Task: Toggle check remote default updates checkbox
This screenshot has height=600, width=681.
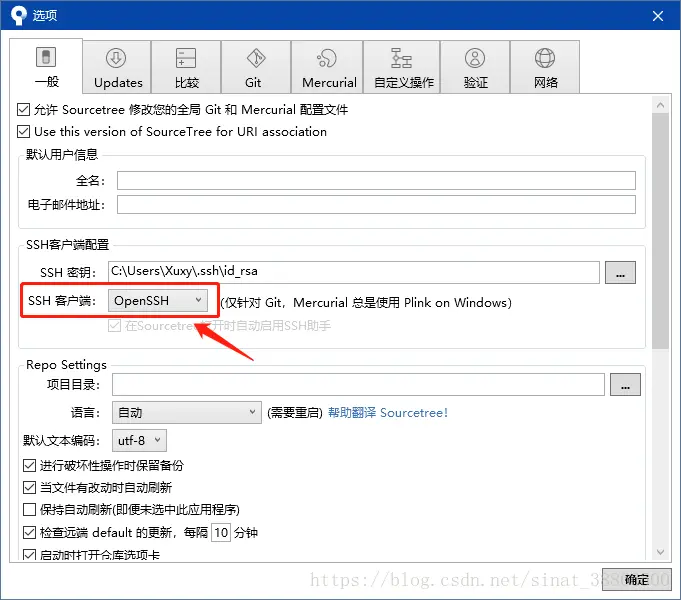Action: [x=29, y=532]
